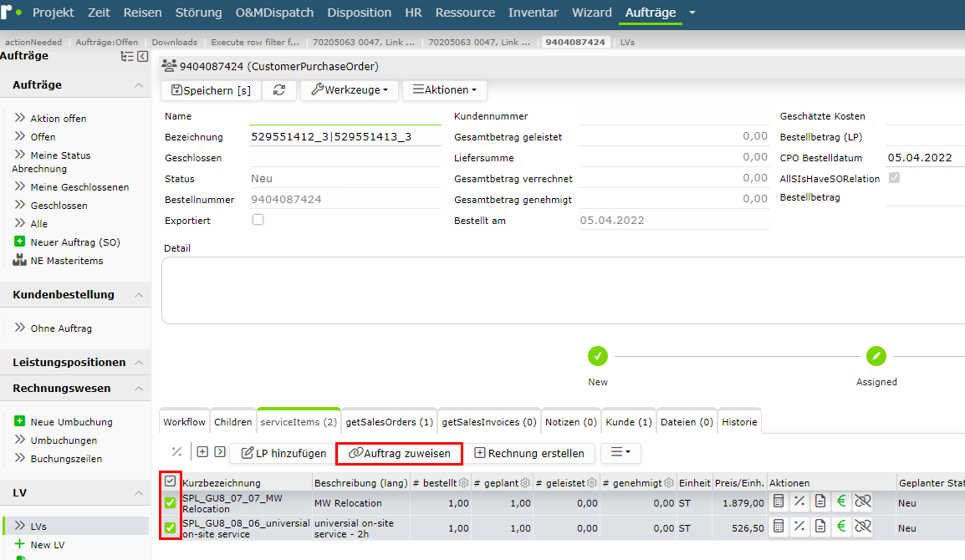Click settings gear beside # bestellt column
This screenshot has height=560, width=965.
tap(463, 483)
